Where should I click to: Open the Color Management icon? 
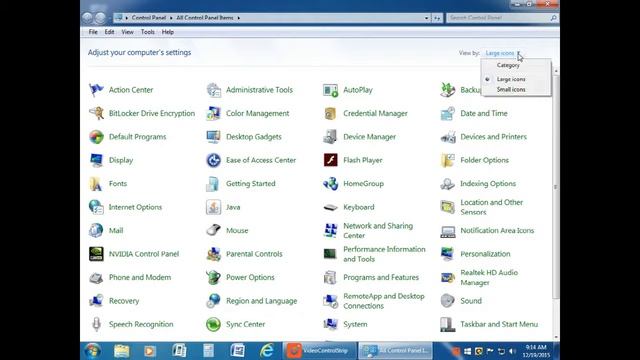coord(213,113)
